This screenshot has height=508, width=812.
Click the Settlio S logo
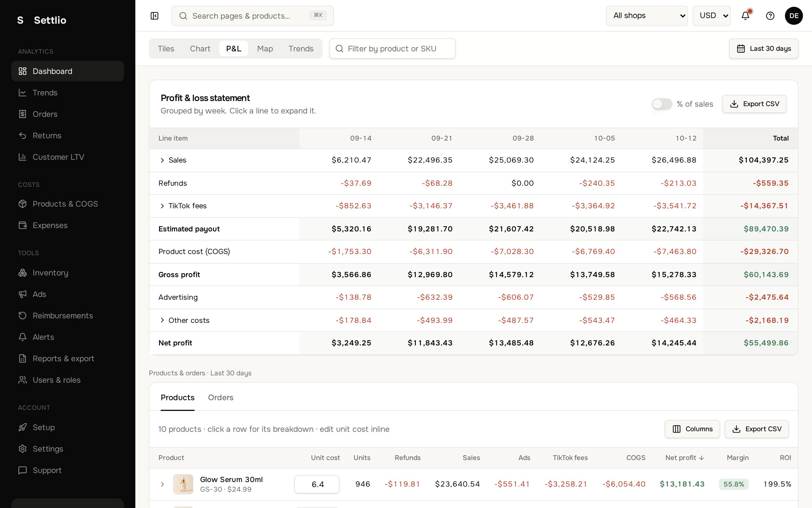pyautogui.click(x=21, y=20)
